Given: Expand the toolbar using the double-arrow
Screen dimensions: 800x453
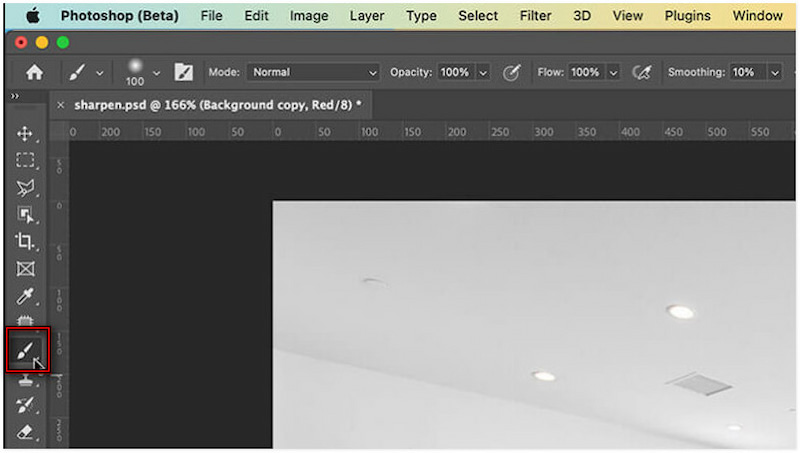Looking at the screenshot, I should click(14, 96).
